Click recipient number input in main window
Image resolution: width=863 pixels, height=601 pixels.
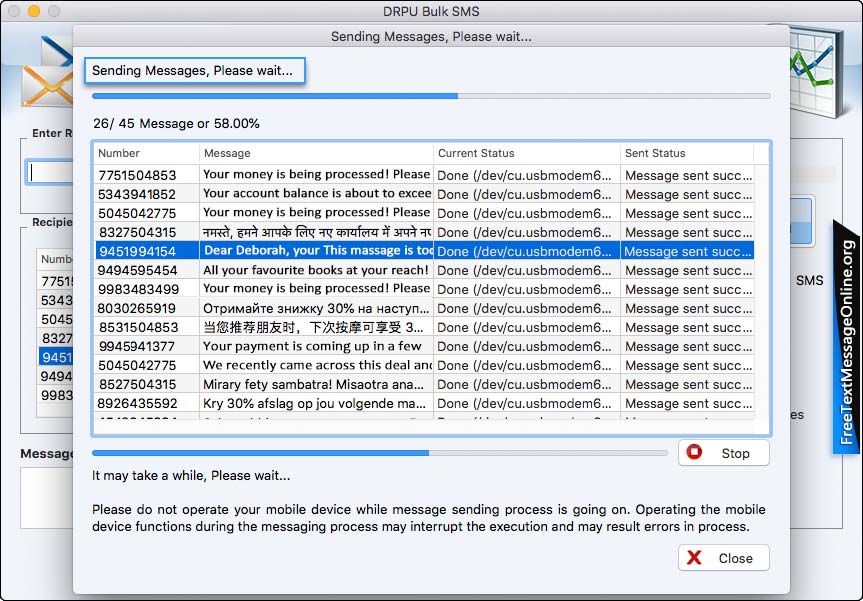tap(50, 172)
